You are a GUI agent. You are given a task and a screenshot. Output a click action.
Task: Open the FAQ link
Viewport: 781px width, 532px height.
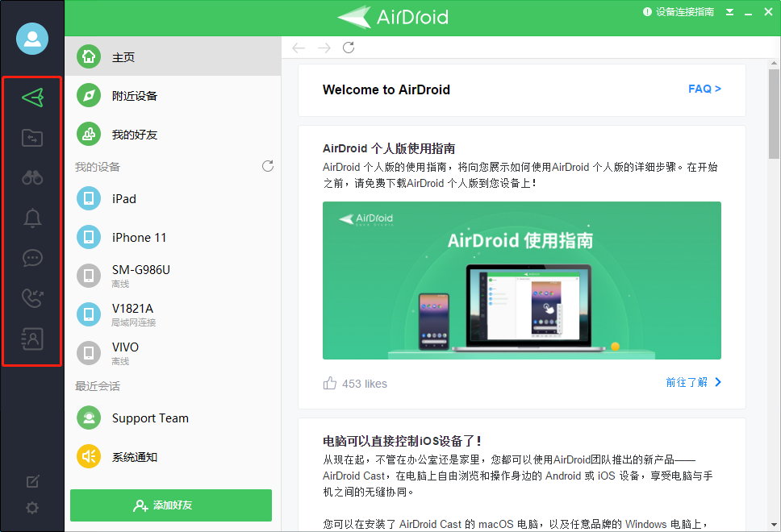(705, 89)
